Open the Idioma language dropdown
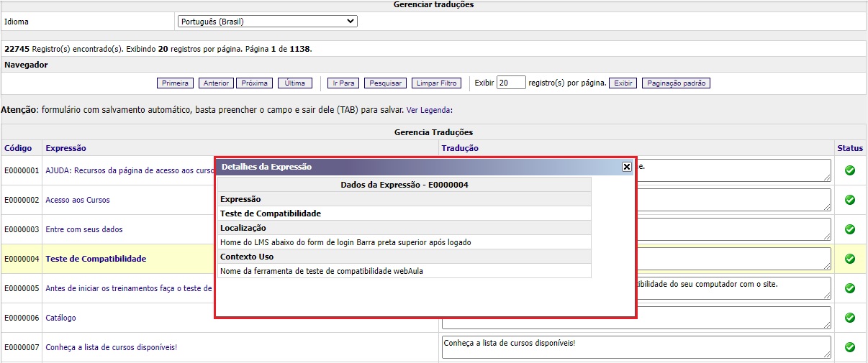Screen dimensions: 868x363 pos(267,22)
